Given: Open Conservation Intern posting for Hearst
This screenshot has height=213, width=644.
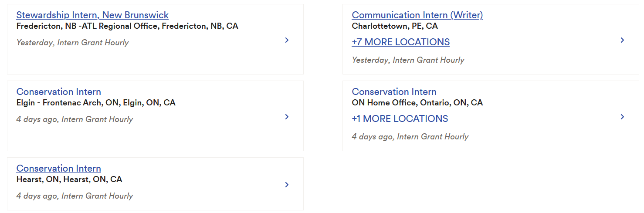Looking at the screenshot, I should [58, 169].
